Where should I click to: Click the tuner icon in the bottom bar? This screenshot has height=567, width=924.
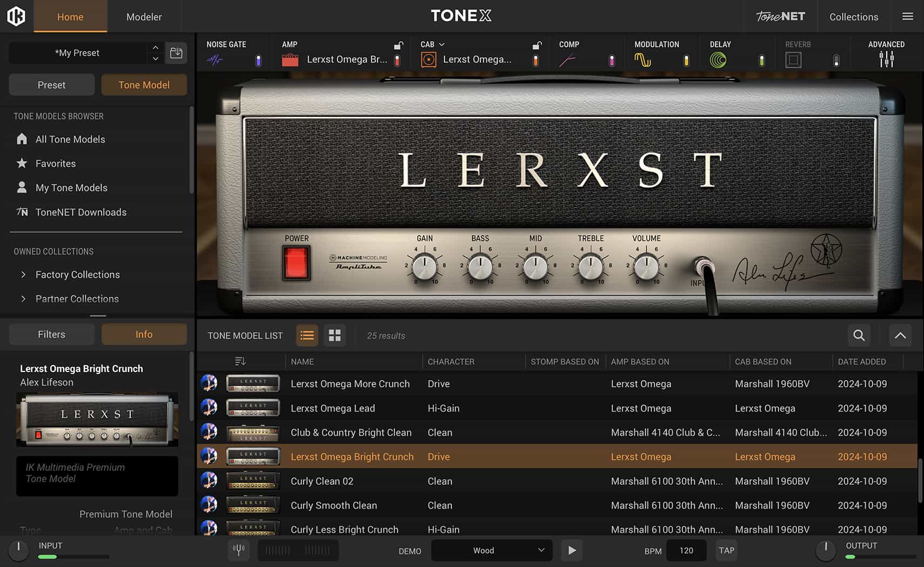(238, 550)
